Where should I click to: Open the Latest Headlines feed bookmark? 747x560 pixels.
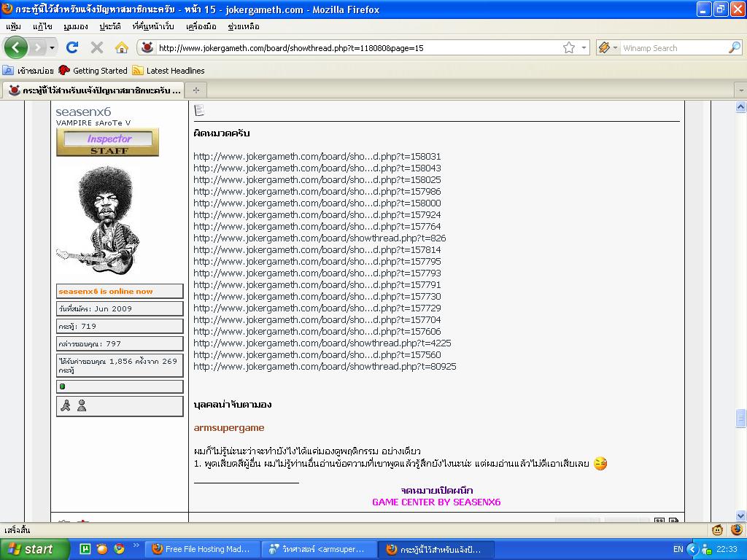point(169,71)
